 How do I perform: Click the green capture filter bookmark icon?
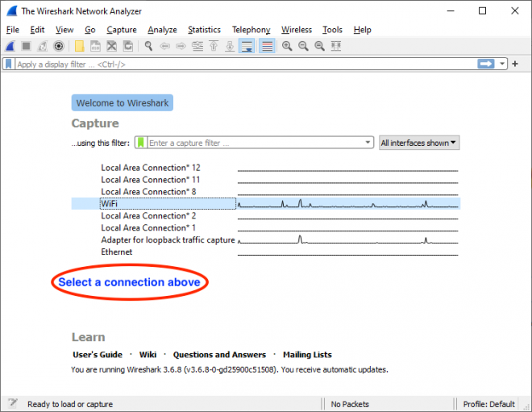click(141, 143)
